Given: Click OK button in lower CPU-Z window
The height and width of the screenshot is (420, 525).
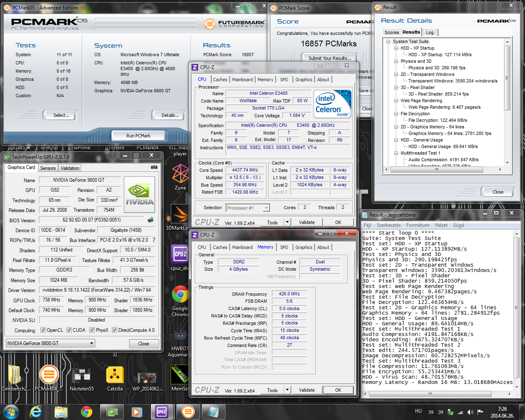Looking at the screenshot, I should click(x=338, y=390).
